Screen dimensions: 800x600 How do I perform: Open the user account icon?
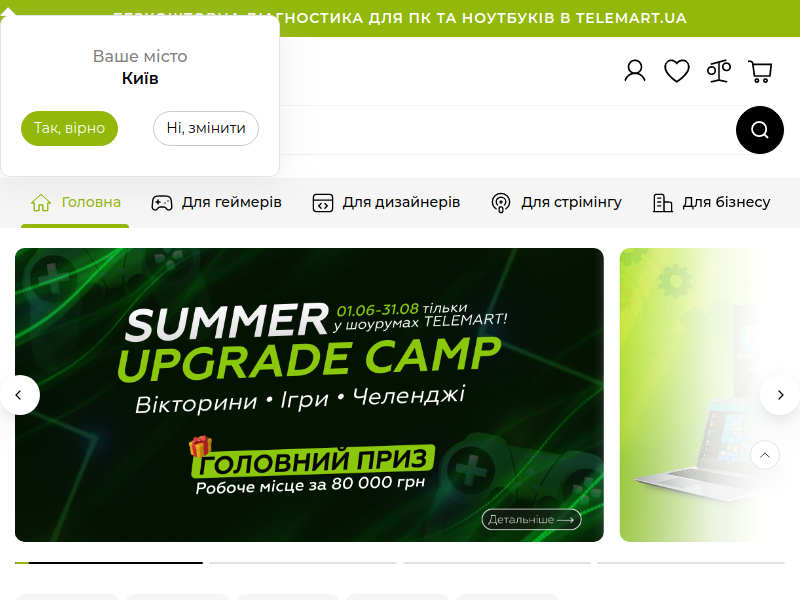635,70
